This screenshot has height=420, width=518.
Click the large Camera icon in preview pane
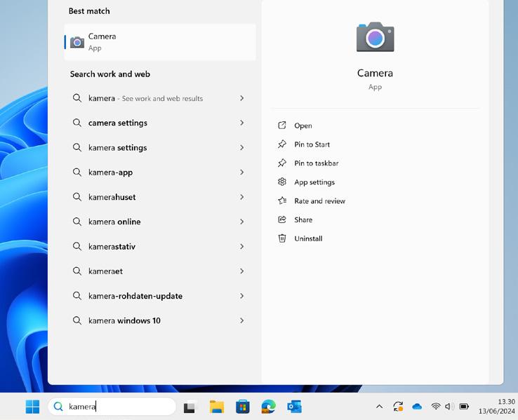pos(375,36)
